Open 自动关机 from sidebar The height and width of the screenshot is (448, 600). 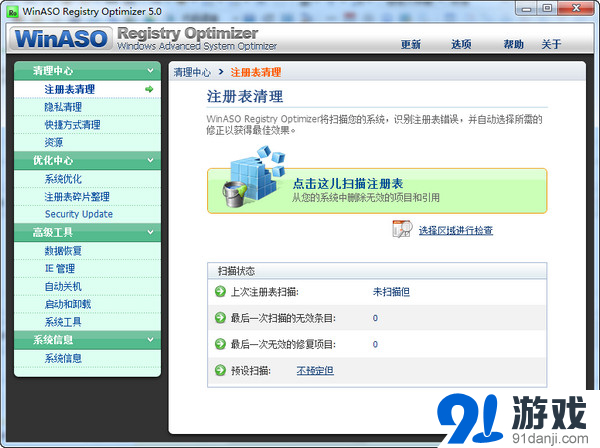tap(88, 286)
